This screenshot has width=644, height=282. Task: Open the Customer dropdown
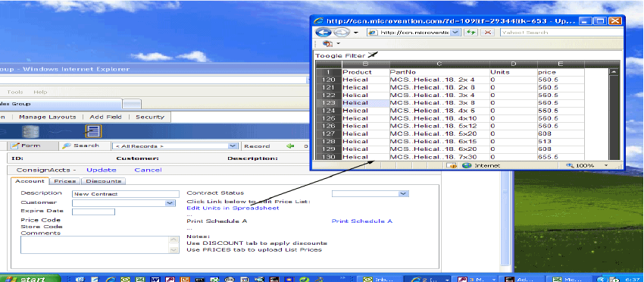pos(170,203)
